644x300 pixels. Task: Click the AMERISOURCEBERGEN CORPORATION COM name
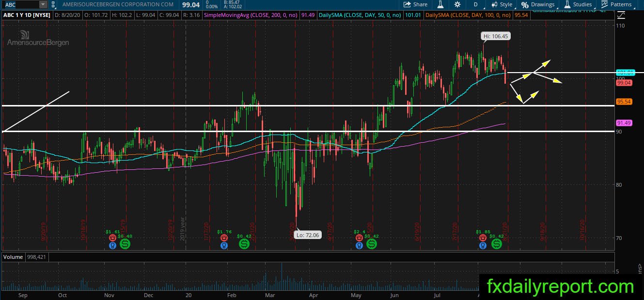[118, 4]
